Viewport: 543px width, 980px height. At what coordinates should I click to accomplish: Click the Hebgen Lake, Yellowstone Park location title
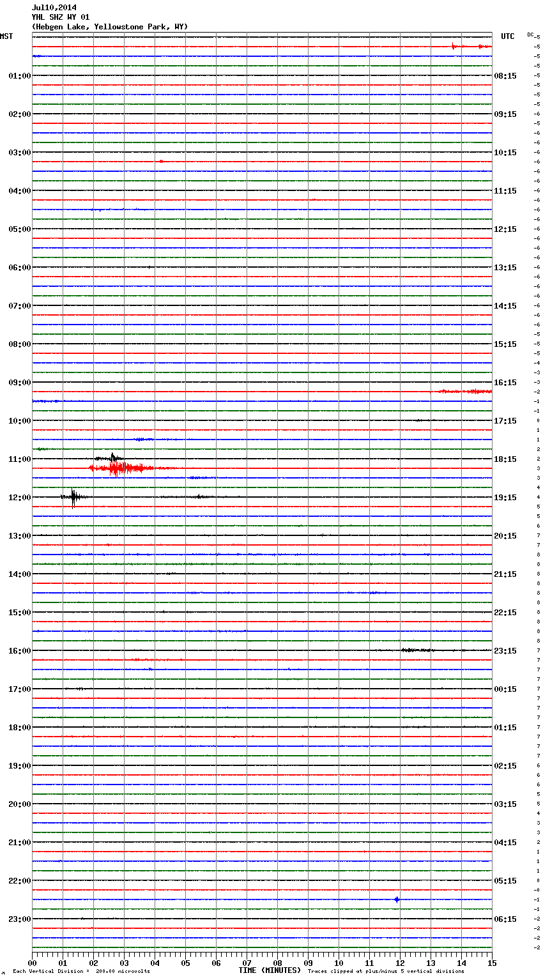click(110, 27)
